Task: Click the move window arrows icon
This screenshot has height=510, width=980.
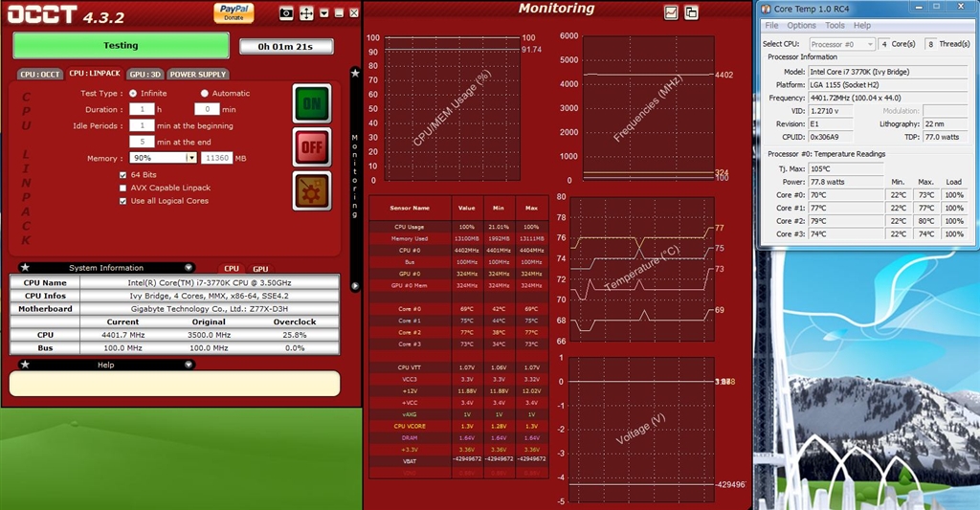Action: click(x=306, y=13)
